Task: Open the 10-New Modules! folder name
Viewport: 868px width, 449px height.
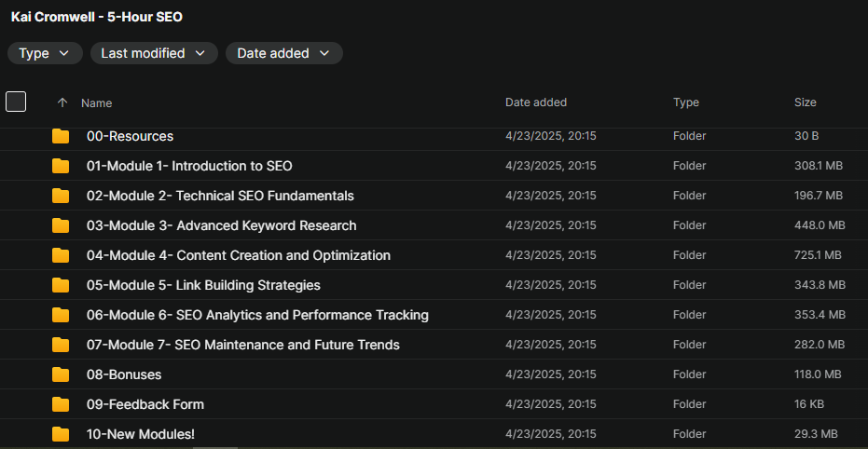Action: click(141, 435)
